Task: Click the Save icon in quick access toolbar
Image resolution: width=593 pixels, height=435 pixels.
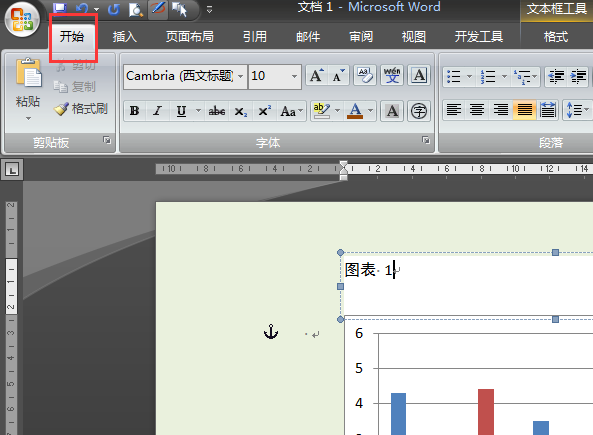Action: click(60, 8)
